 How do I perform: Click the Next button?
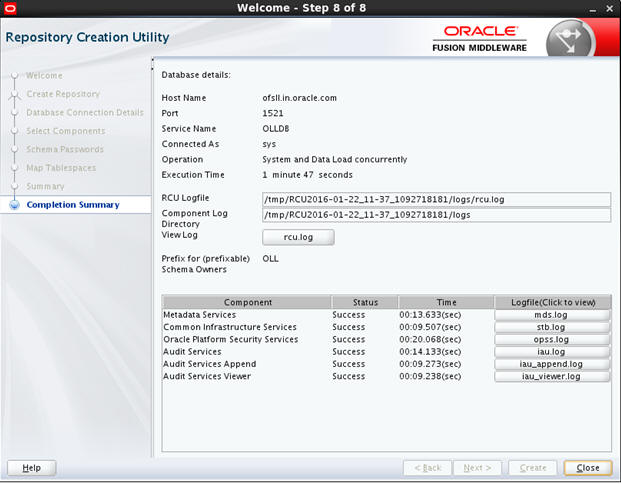click(477, 469)
